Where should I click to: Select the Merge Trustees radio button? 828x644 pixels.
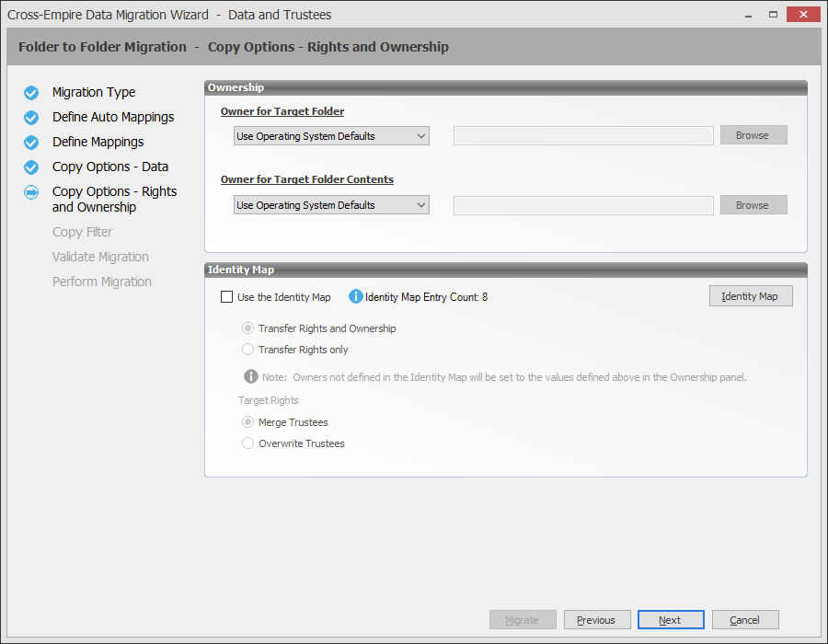(247, 422)
